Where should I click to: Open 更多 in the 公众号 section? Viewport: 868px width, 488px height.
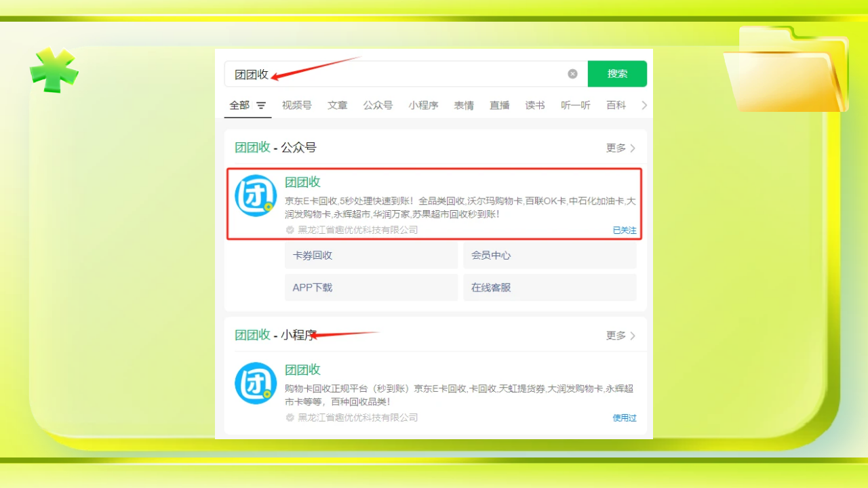pos(620,148)
